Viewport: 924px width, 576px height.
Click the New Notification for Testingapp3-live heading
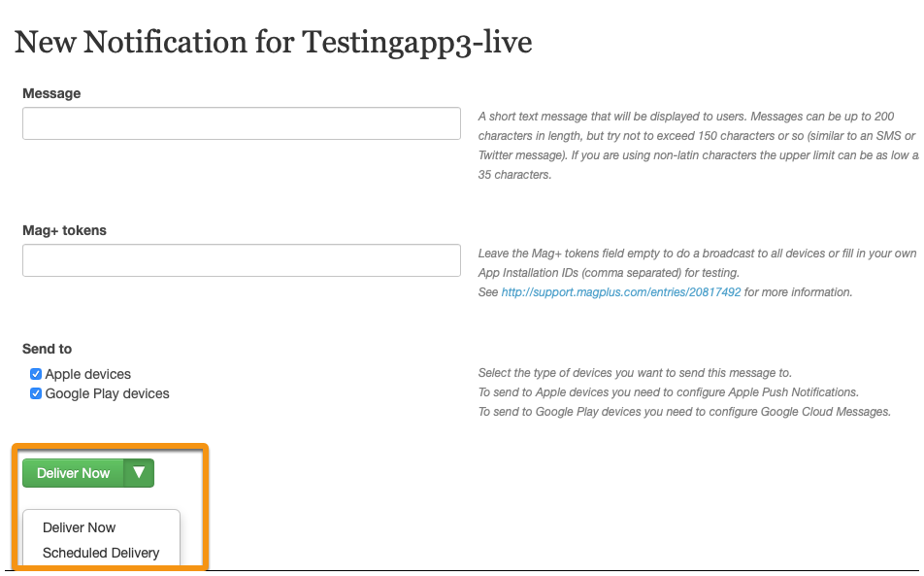pos(273,43)
